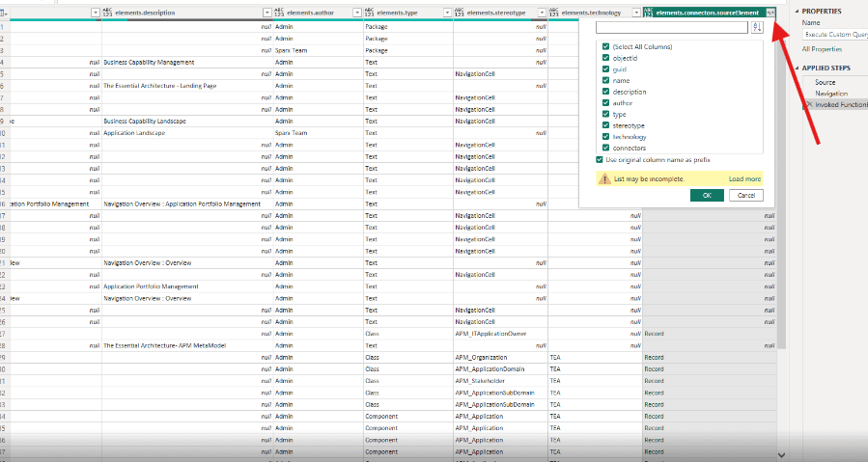868x462 pixels.
Task: Click the data type icon of elements.technology
Action: 553,12
